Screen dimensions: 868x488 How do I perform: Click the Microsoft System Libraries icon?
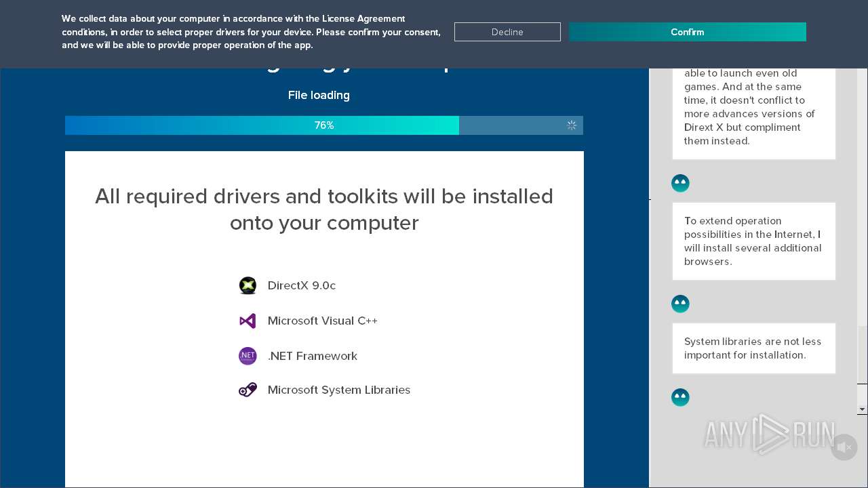(x=248, y=390)
